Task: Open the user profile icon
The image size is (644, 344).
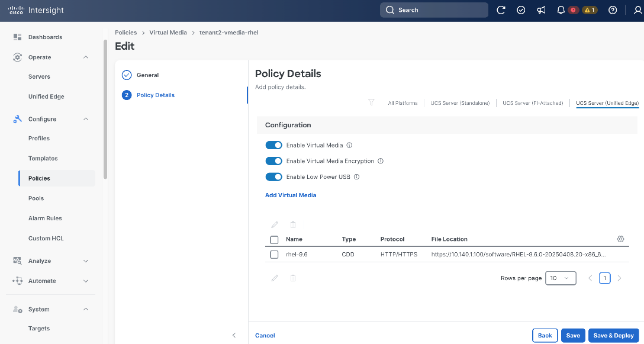Action: tap(638, 10)
